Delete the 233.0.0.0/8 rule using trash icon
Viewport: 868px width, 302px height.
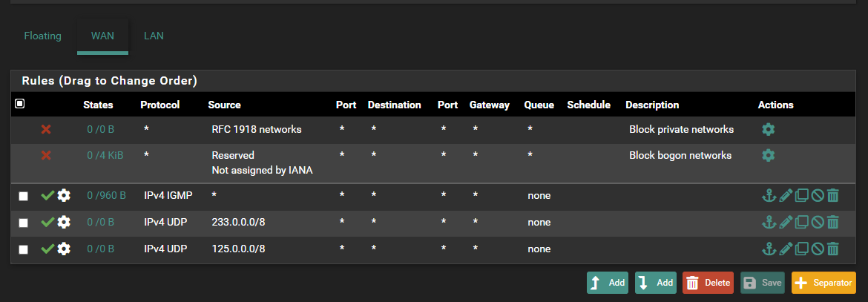coord(832,223)
